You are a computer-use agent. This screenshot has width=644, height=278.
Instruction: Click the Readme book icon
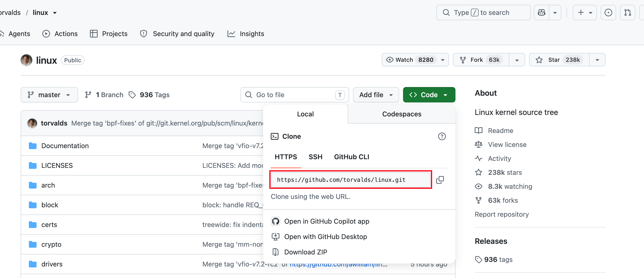click(479, 131)
